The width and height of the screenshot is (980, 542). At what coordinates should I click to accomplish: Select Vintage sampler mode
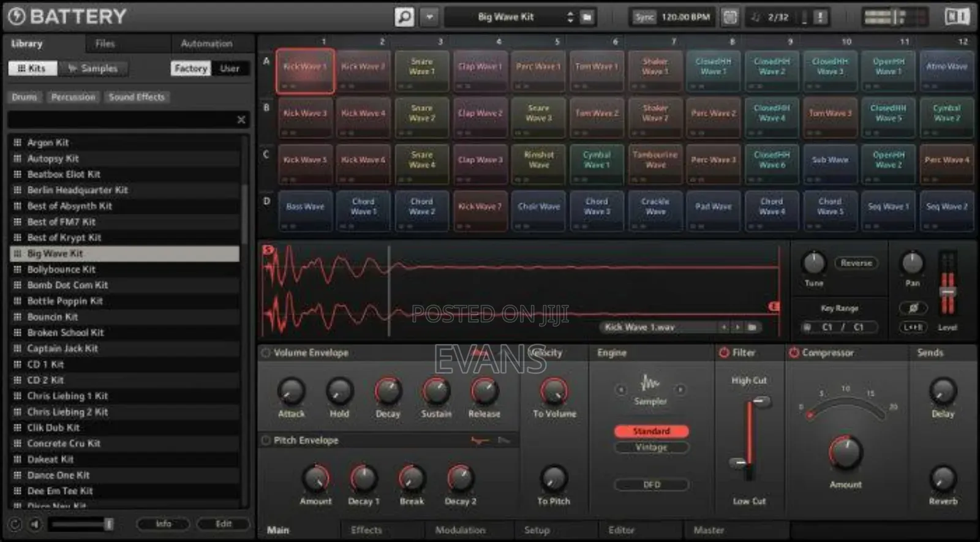pos(651,448)
